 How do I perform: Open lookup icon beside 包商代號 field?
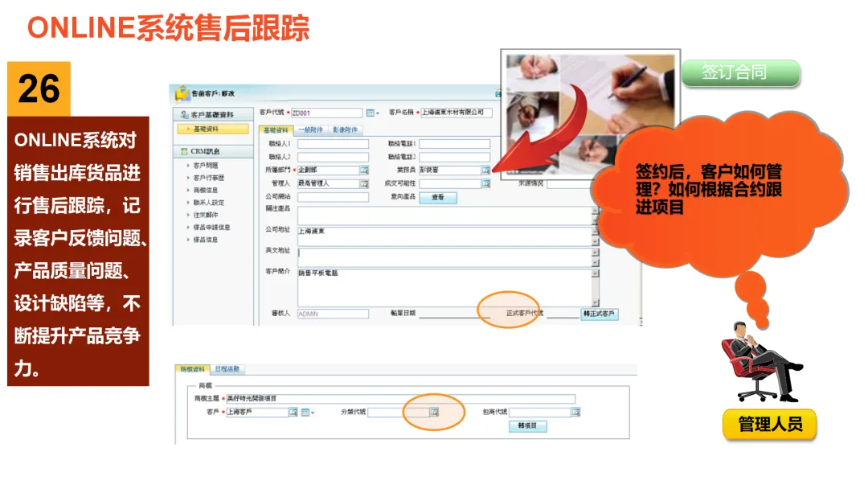pyautogui.click(x=575, y=412)
